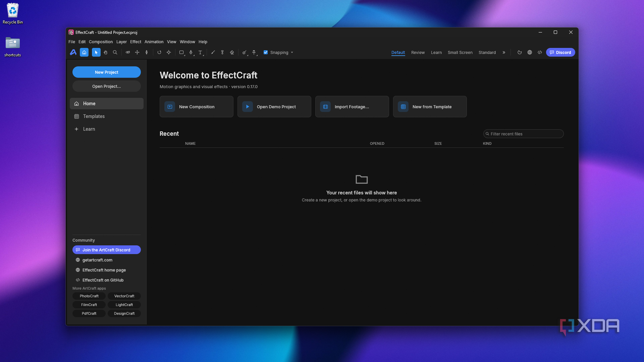
Task: Select the Dolly camera tool
Action: [x=147, y=52]
